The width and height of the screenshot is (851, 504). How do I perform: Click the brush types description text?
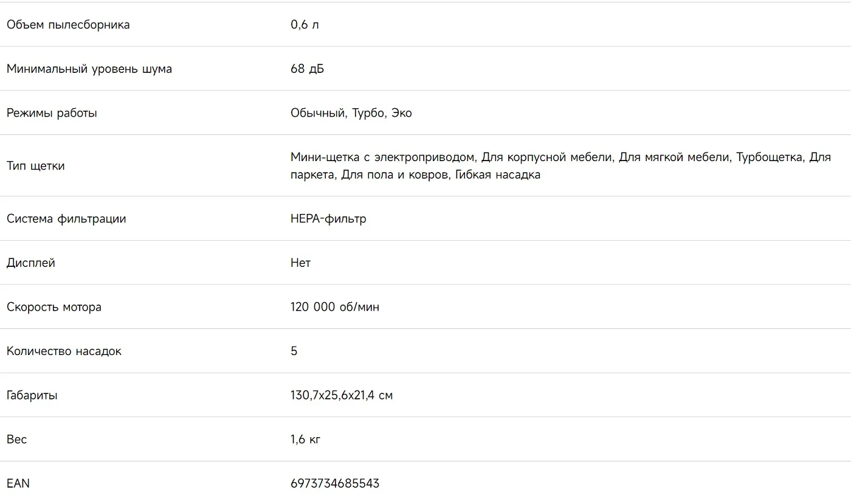[x=560, y=166]
